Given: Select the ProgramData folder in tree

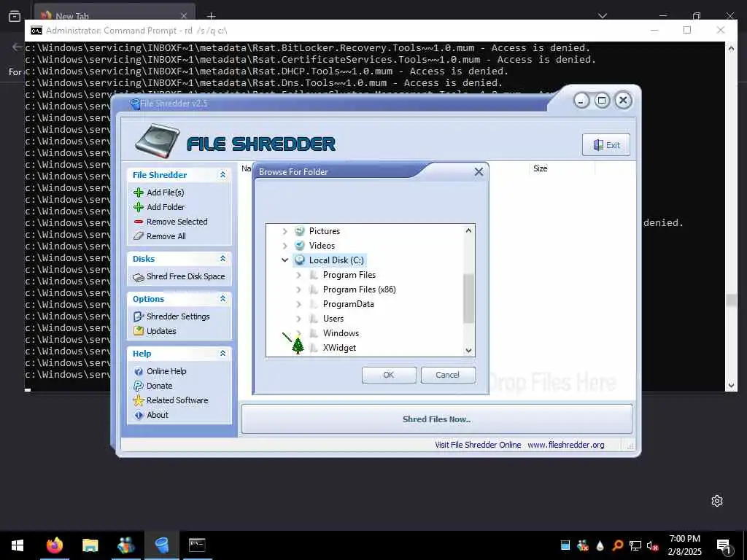Looking at the screenshot, I should pos(348,304).
